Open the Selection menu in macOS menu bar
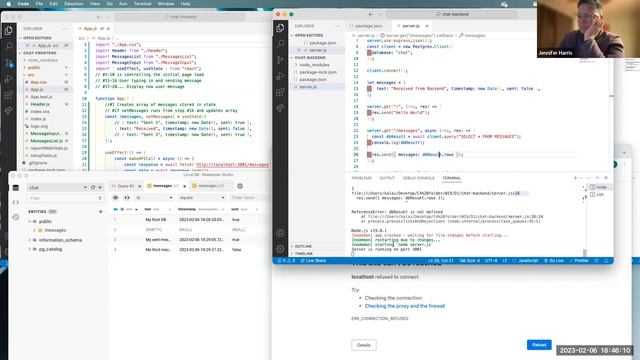Screen dimensions: 640x360 coord(74,4)
